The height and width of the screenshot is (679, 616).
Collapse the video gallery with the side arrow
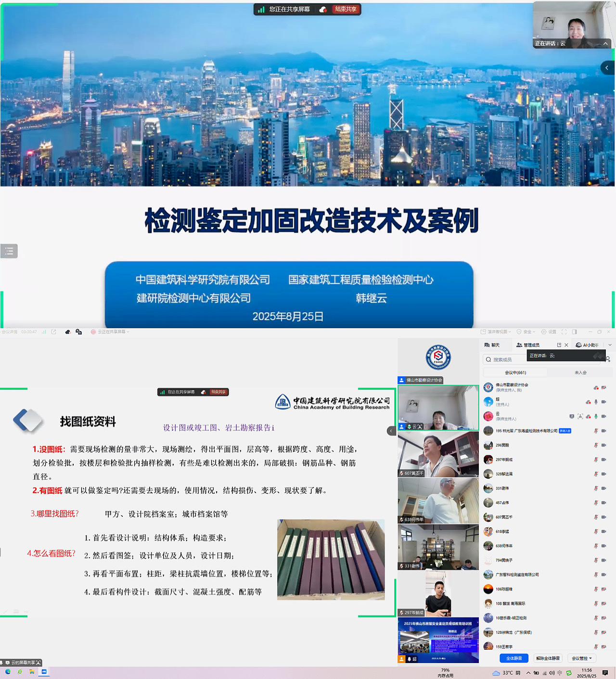pyautogui.click(x=391, y=431)
